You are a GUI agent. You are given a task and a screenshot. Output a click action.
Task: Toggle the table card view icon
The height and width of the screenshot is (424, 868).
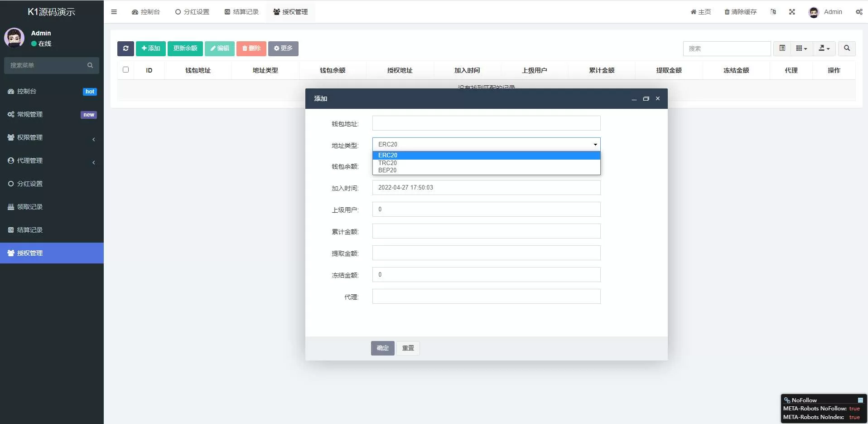(782, 48)
